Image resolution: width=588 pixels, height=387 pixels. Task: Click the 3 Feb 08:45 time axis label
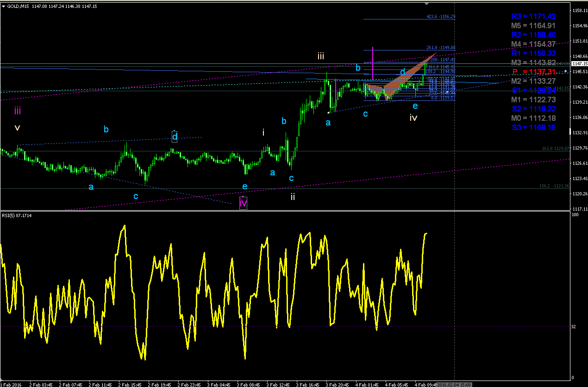[x=248, y=384]
